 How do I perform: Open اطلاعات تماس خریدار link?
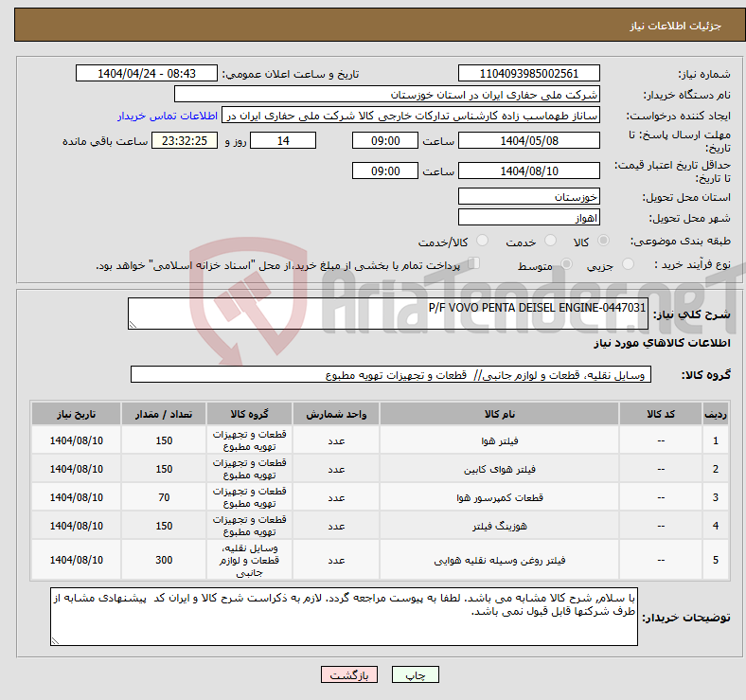coord(168,116)
